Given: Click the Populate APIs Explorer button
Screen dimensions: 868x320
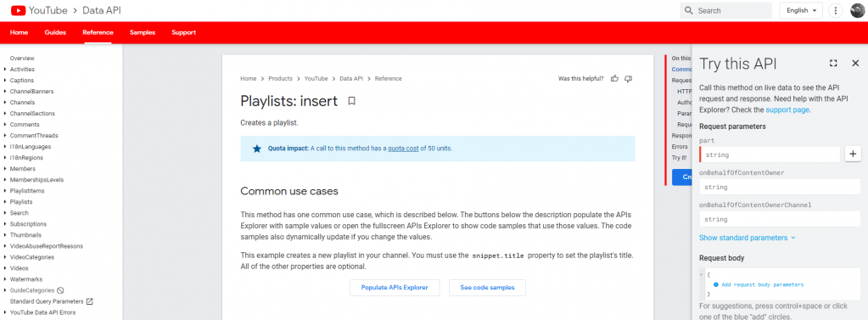Looking at the screenshot, I should click(x=395, y=288).
